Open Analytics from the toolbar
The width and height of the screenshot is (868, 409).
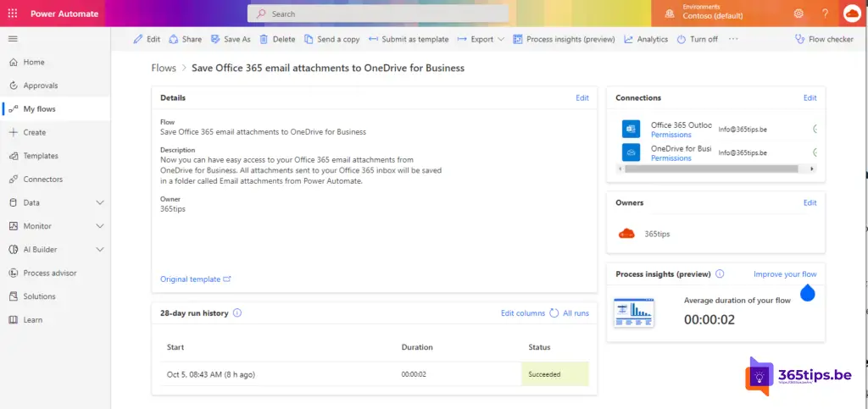646,39
